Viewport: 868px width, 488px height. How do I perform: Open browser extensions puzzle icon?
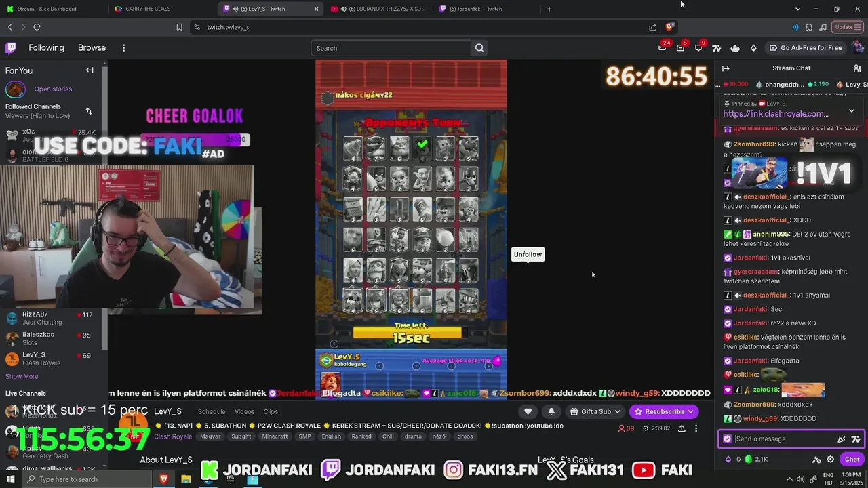(809, 27)
